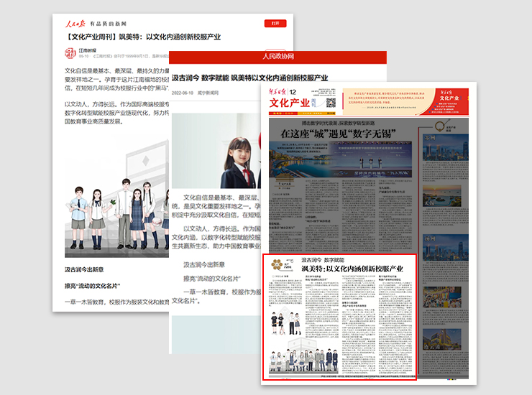Open headline 在这座"城"遇见"数字无锡"
The height and width of the screenshot is (395, 532).
coord(339,134)
